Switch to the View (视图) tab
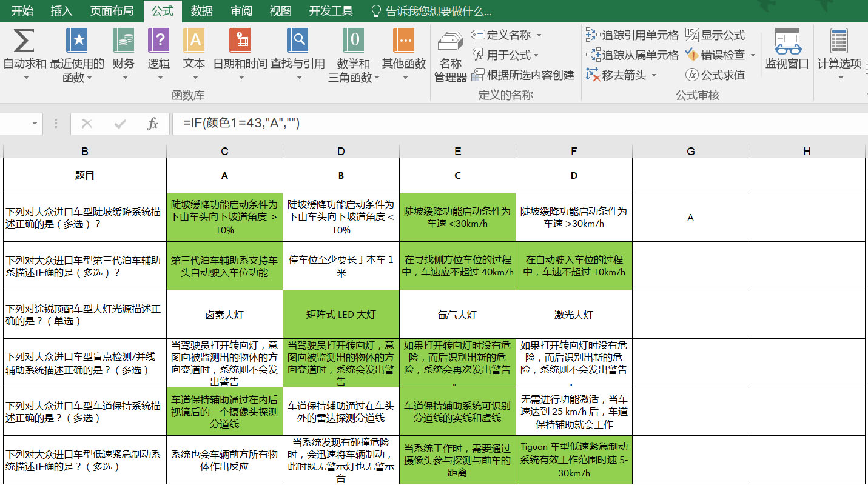Image resolution: width=868 pixels, height=488 pixels. 280,11
